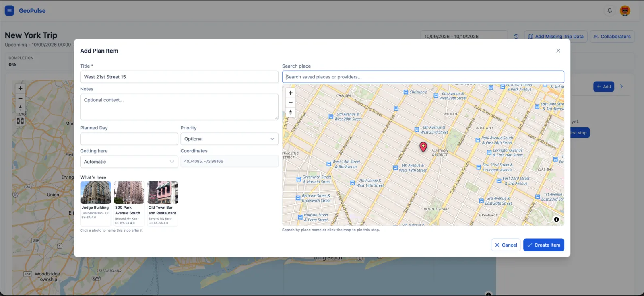Select the Christina's transit stop icon

tap(406, 92)
